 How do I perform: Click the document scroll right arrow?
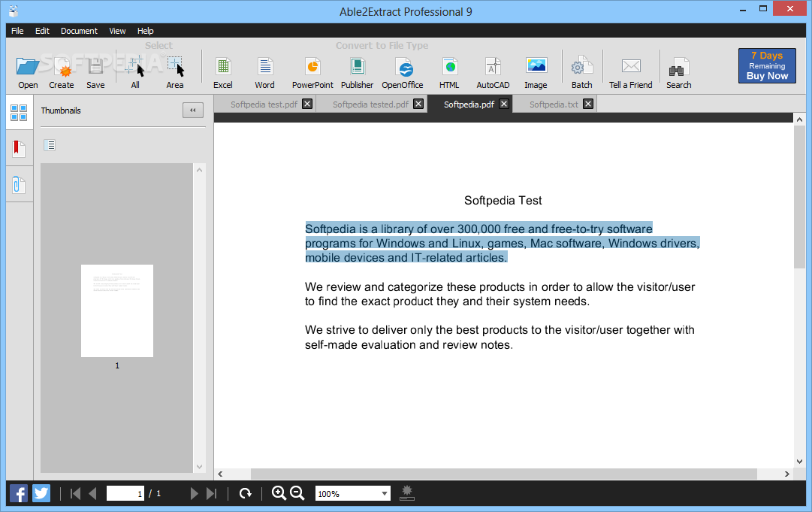coord(786,474)
